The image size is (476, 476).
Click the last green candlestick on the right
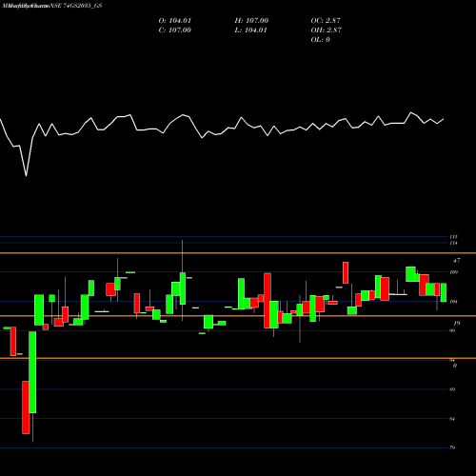point(444,292)
